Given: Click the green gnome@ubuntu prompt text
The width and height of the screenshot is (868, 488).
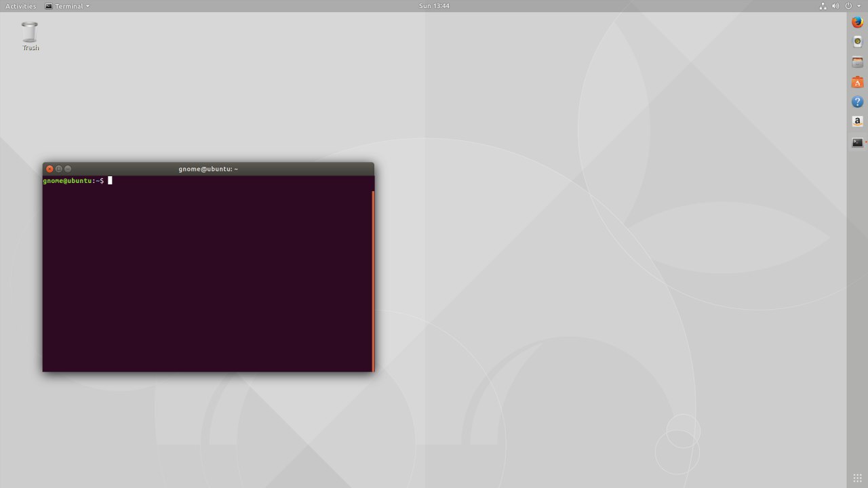Looking at the screenshot, I should point(67,181).
